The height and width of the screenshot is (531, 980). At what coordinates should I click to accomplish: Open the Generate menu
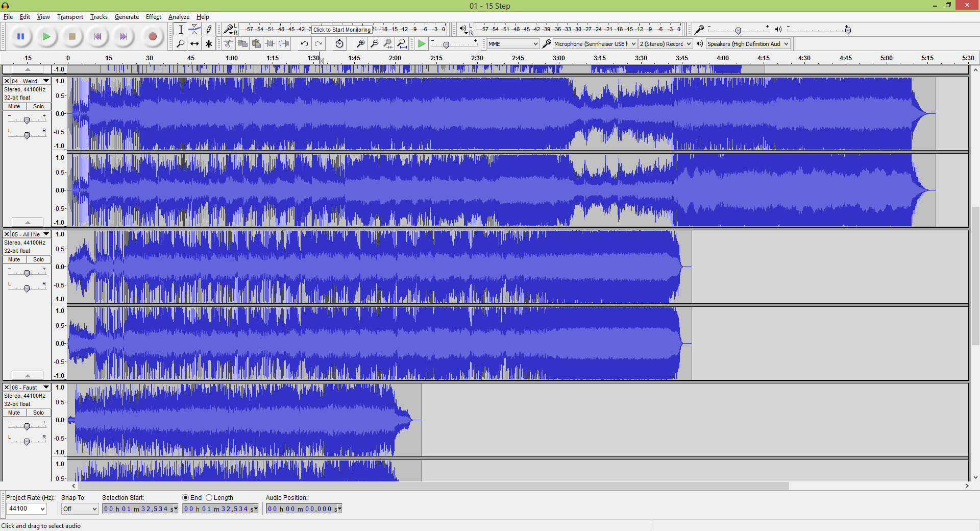coord(127,17)
